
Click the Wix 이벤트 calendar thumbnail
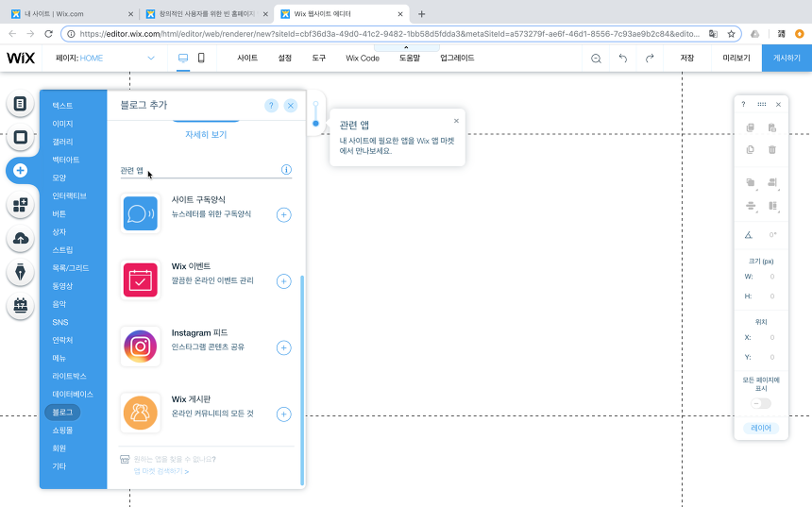141,280
